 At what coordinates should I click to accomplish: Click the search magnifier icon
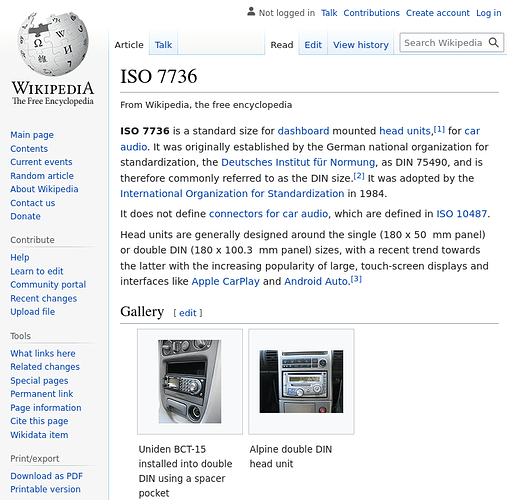coord(493,43)
